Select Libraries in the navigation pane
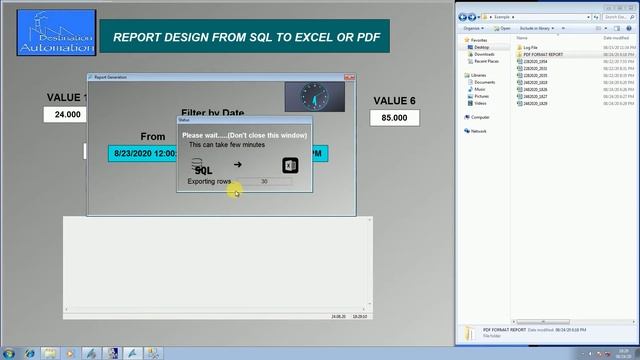 pos(478,75)
